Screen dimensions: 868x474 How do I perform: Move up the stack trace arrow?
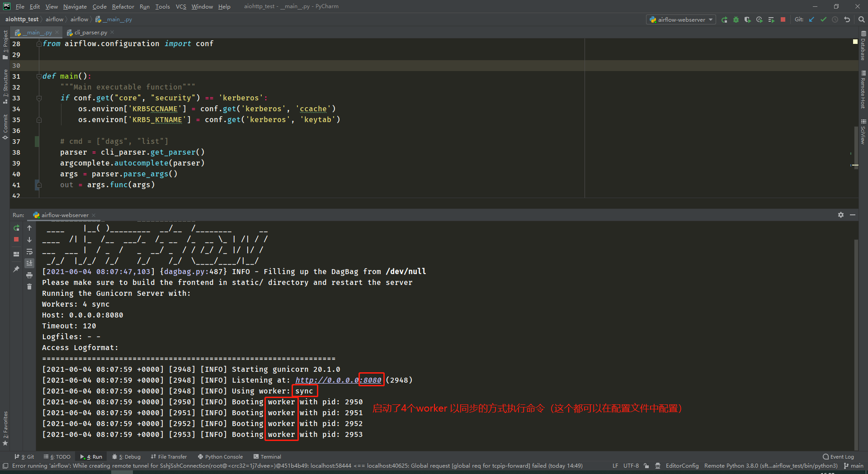tap(29, 228)
